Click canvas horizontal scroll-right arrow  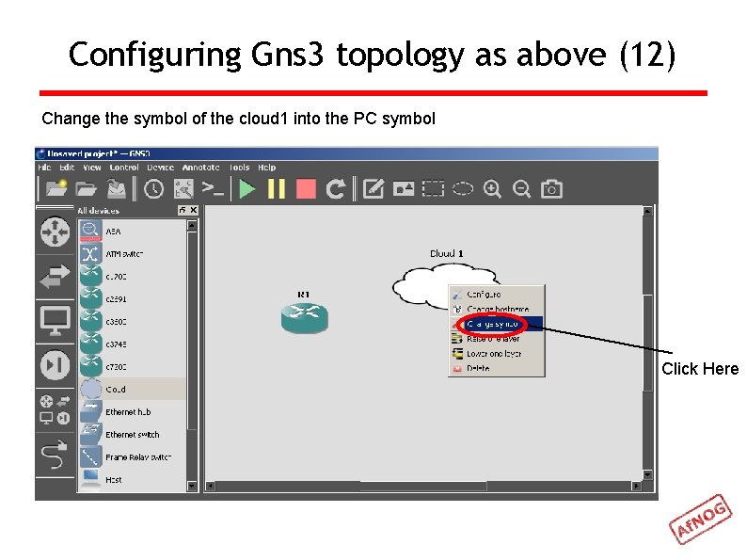636,487
